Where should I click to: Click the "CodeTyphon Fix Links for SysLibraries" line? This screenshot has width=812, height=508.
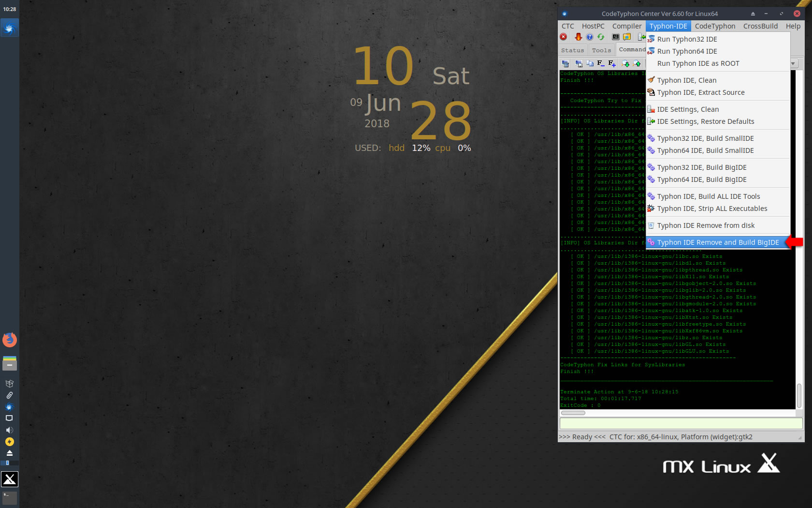(x=623, y=365)
